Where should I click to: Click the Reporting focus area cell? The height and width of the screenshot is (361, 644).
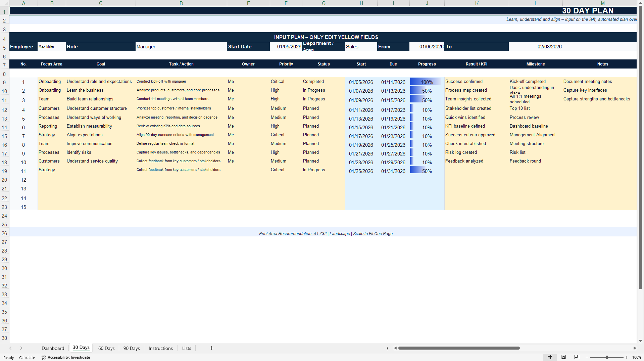(52, 126)
